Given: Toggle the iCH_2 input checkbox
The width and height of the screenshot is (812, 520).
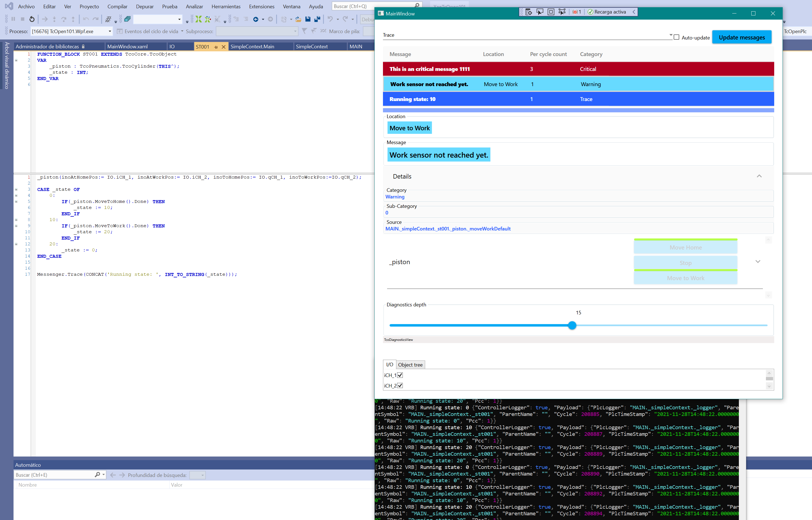Looking at the screenshot, I should [x=400, y=385].
